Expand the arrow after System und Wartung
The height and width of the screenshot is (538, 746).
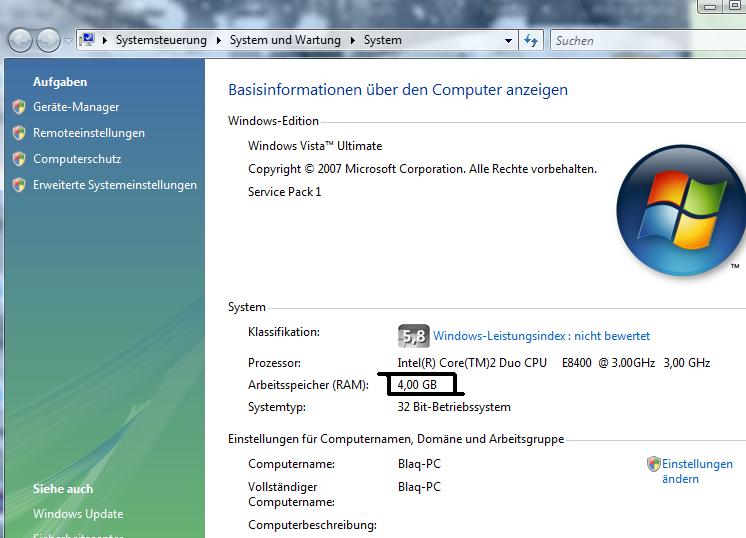[353, 40]
